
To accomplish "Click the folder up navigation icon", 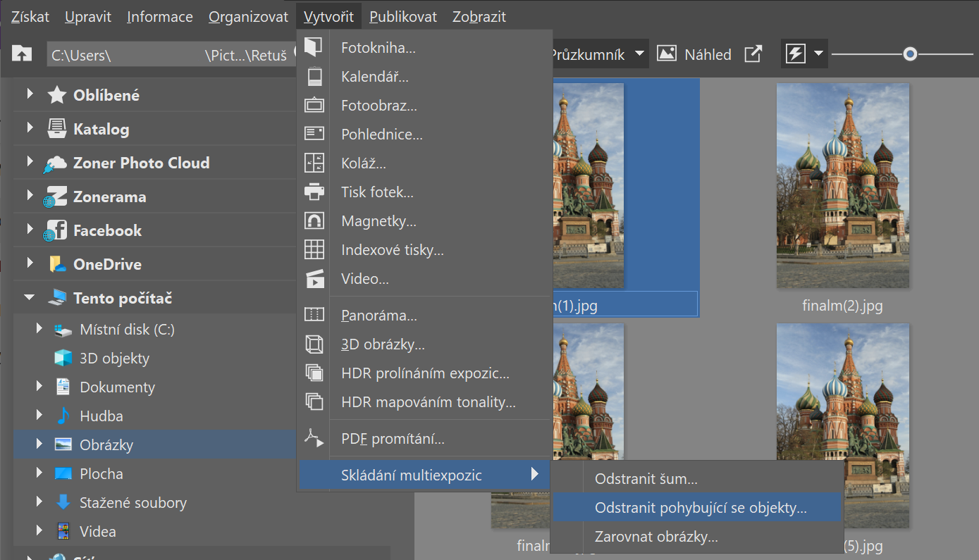I will 23,54.
